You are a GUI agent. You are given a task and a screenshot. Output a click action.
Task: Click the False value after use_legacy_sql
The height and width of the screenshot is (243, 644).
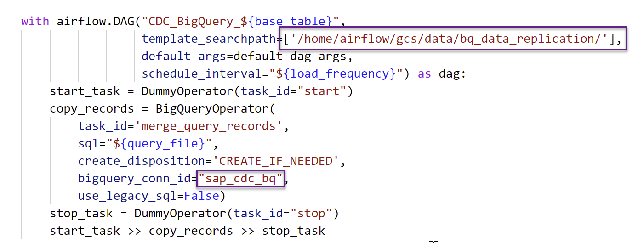201,196
